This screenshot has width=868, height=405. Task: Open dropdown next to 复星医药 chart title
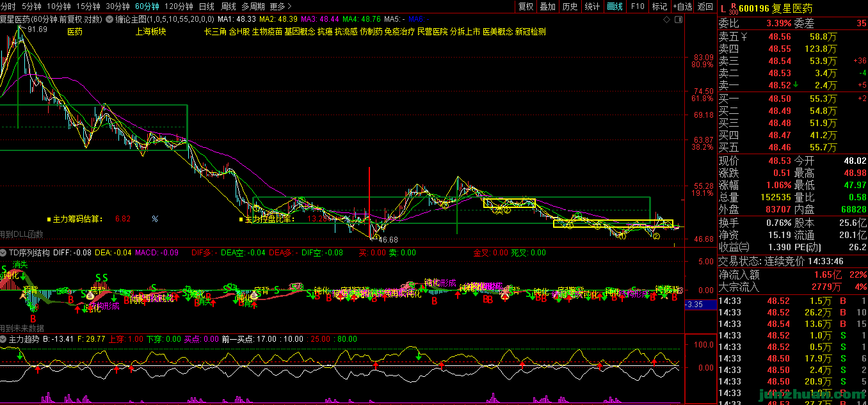[x=109, y=19]
